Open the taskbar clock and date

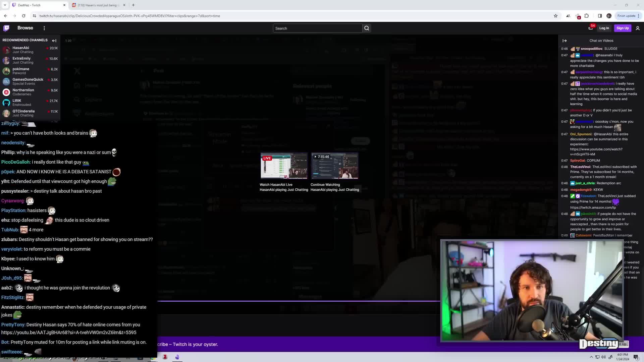(622, 357)
